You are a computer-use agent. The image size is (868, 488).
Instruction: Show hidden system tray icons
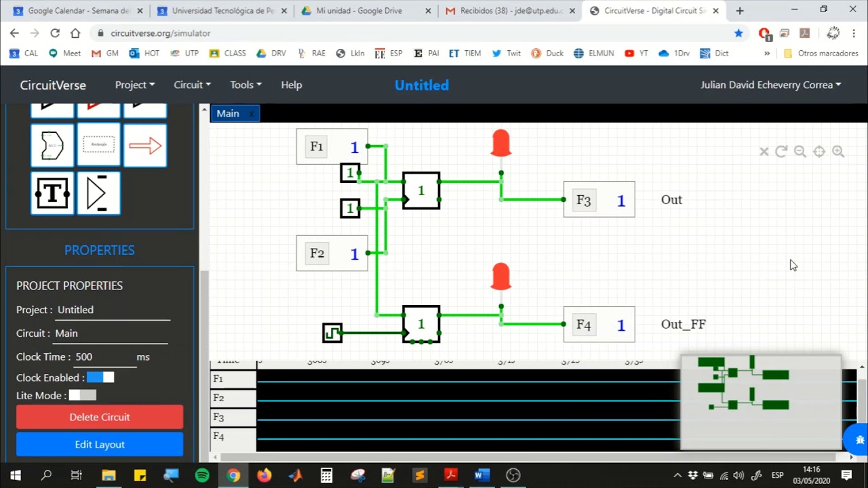pos(677,475)
